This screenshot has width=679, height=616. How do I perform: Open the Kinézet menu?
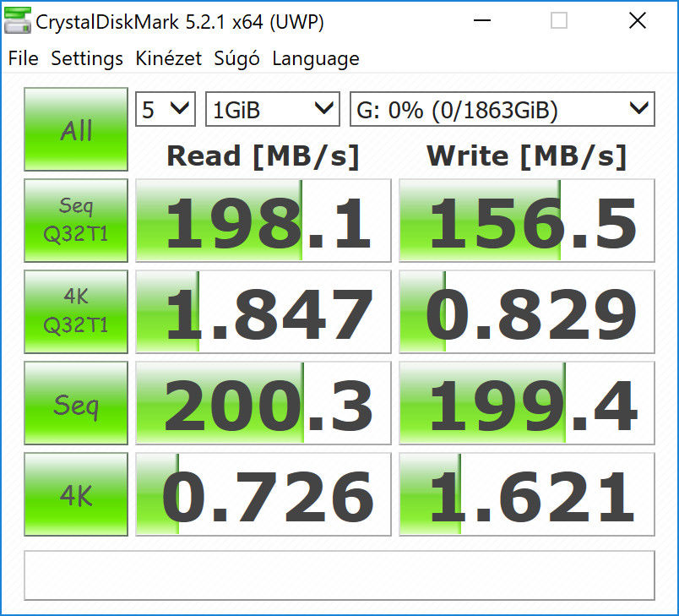168,58
